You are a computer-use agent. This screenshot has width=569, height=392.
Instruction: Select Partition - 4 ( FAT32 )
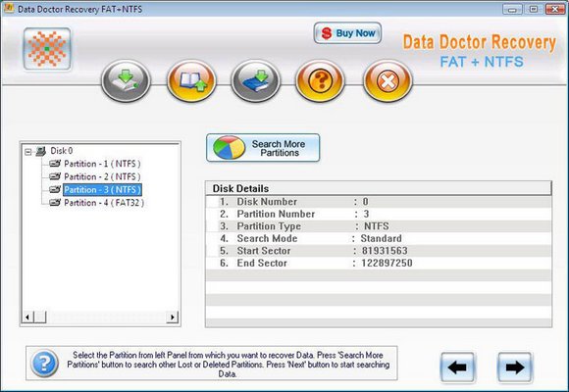click(x=104, y=203)
